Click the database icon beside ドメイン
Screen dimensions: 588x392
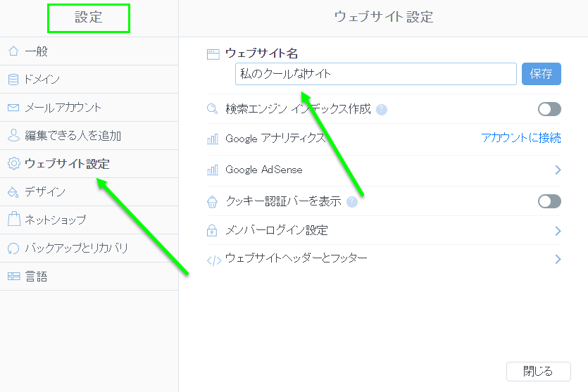pos(13,80)
